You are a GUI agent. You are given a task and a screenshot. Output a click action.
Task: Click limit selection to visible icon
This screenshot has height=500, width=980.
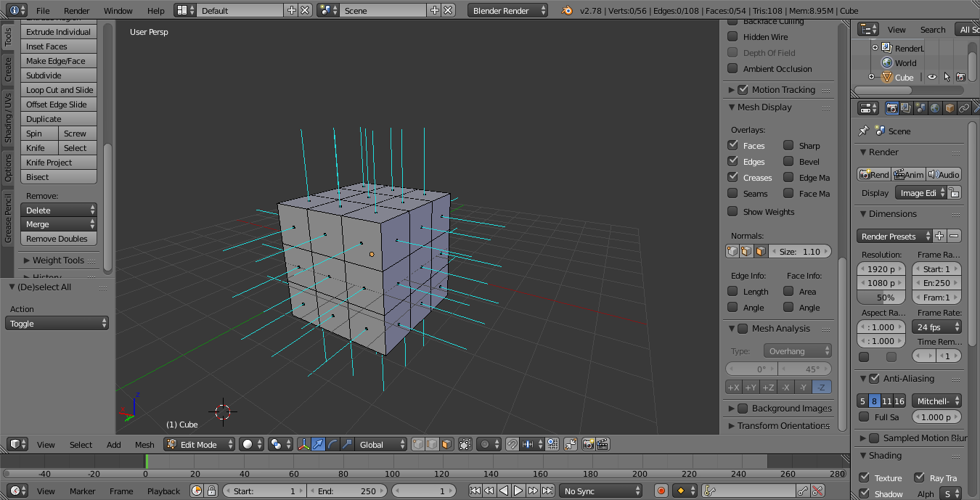coord(465,444)
